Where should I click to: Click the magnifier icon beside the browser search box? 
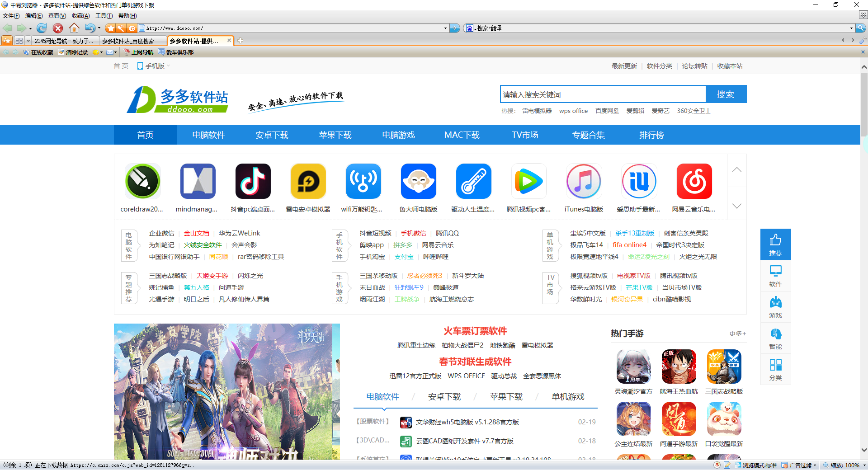[861, 28]
